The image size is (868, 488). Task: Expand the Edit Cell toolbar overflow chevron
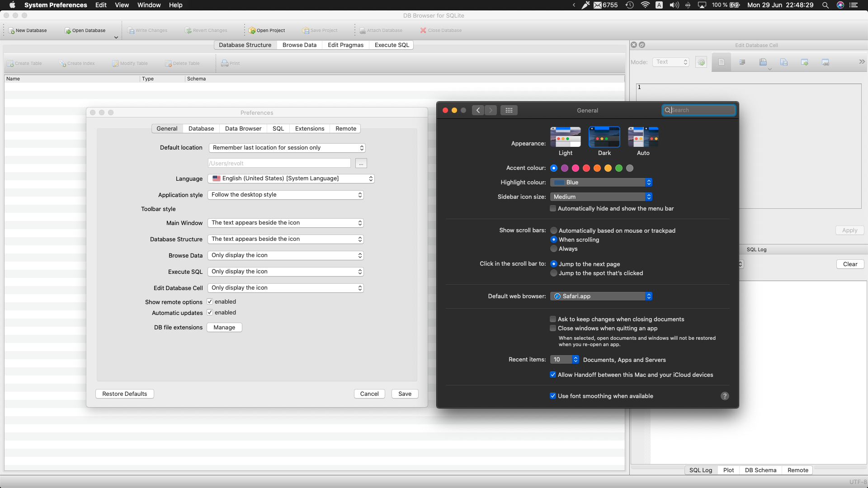[x=862, y=62]
